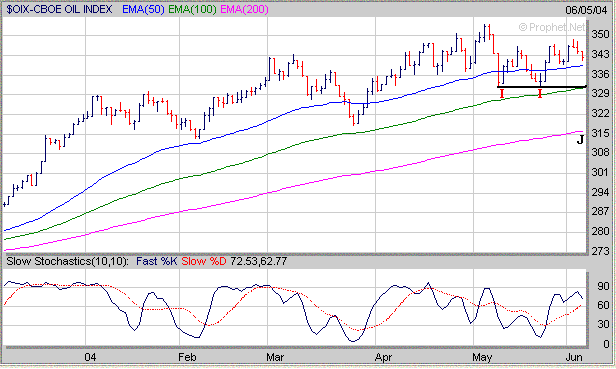Click the May month axis label

(x=482, y=357)
